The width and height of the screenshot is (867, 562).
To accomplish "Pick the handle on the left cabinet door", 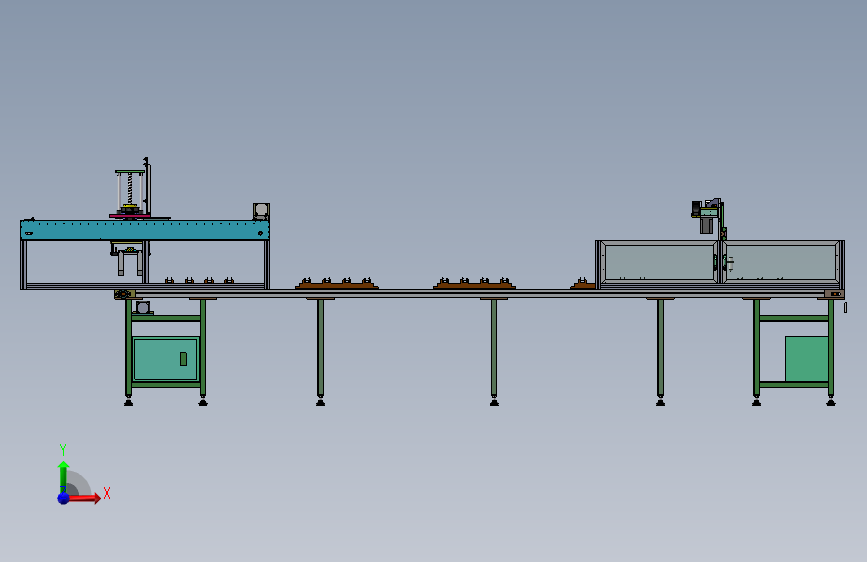I will click(184, 359).
